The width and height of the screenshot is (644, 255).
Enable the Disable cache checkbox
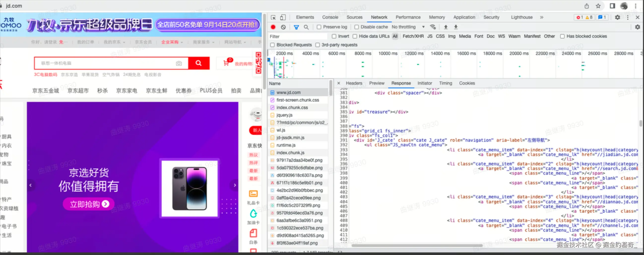tap(356, 27)
